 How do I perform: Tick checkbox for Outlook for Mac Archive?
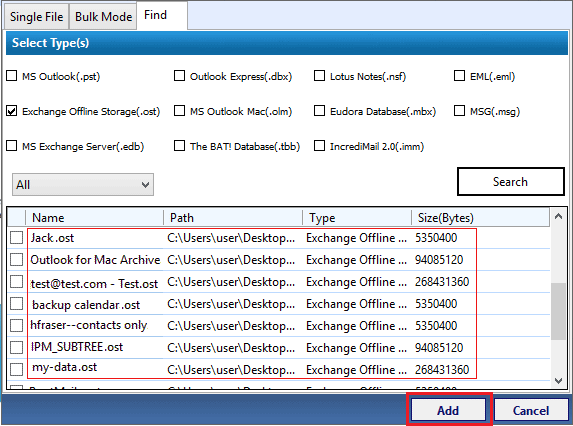pyautogui.click(x=16, y=260)
